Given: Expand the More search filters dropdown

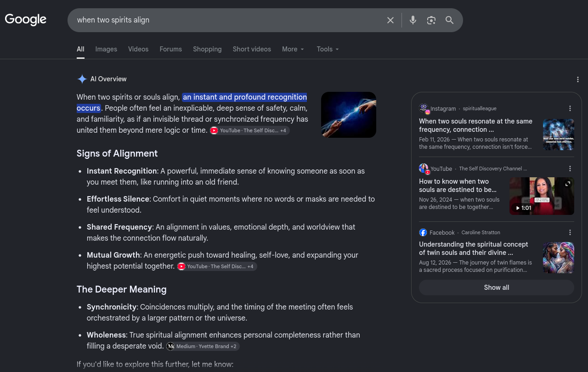Looking at the screenshot, I should coord(293,49).
